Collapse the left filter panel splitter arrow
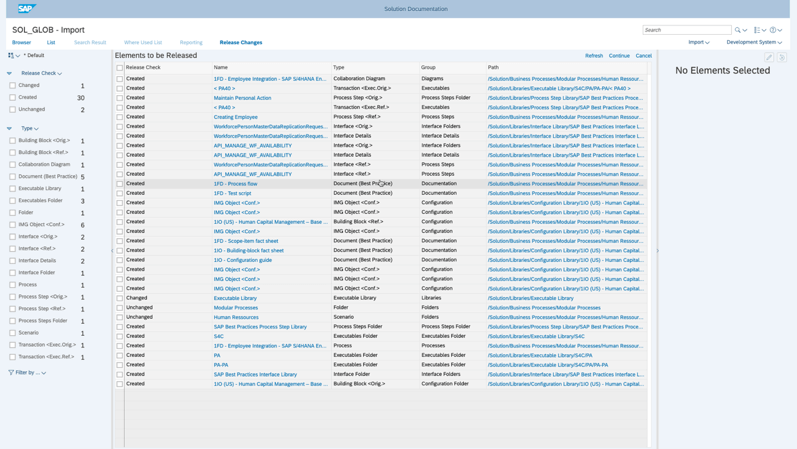The image size is (797, 449). click(x=112, y=251)
